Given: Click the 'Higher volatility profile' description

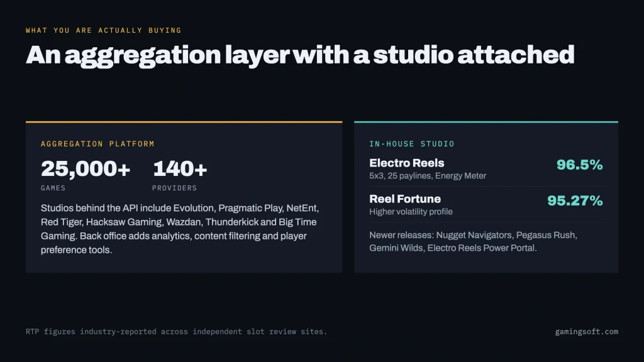Looking at the screenshot, I should pyautogui.click(x=411, y=212).
